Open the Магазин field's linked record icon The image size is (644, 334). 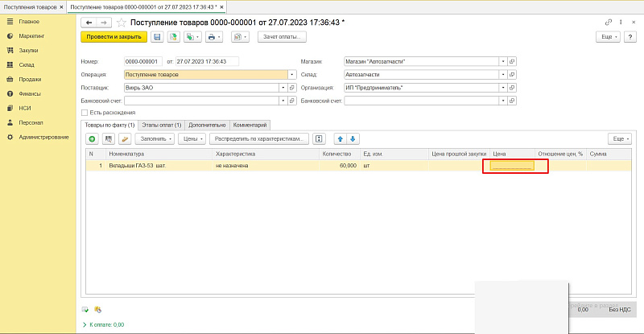(x=513, y=61)
